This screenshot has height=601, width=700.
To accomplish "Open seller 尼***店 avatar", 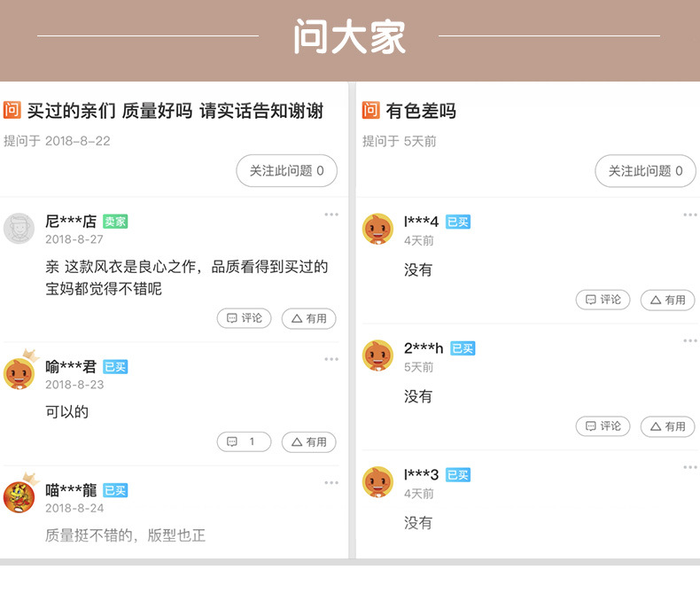I will point(19,229).
